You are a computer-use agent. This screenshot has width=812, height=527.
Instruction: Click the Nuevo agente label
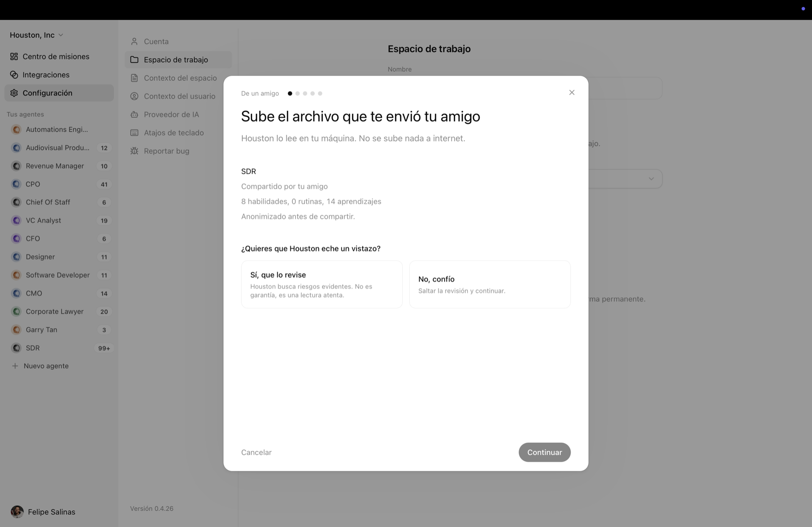[x=46, y=366]
